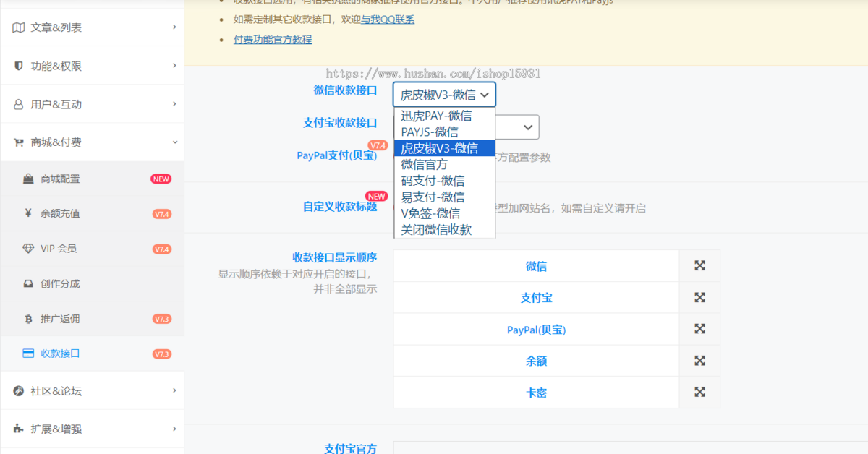
Task: Click the 支付宝 sortable row
Action: click(x=536, y=298)
